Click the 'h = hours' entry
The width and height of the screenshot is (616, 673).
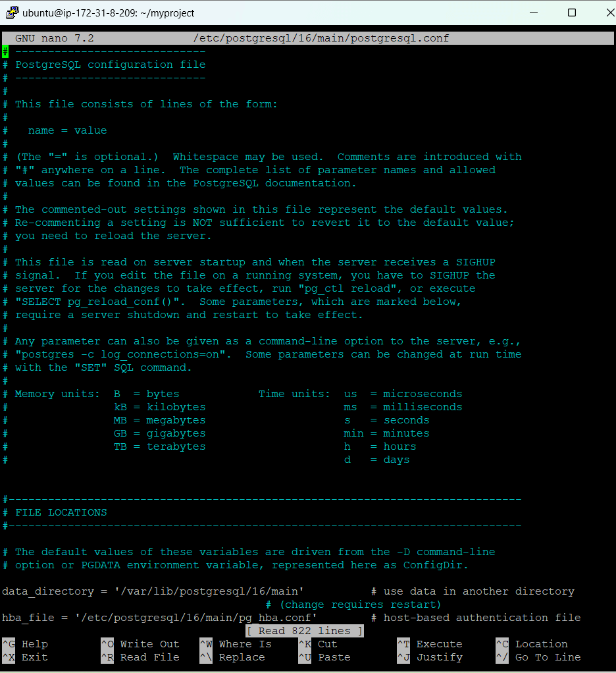[380, 446]
